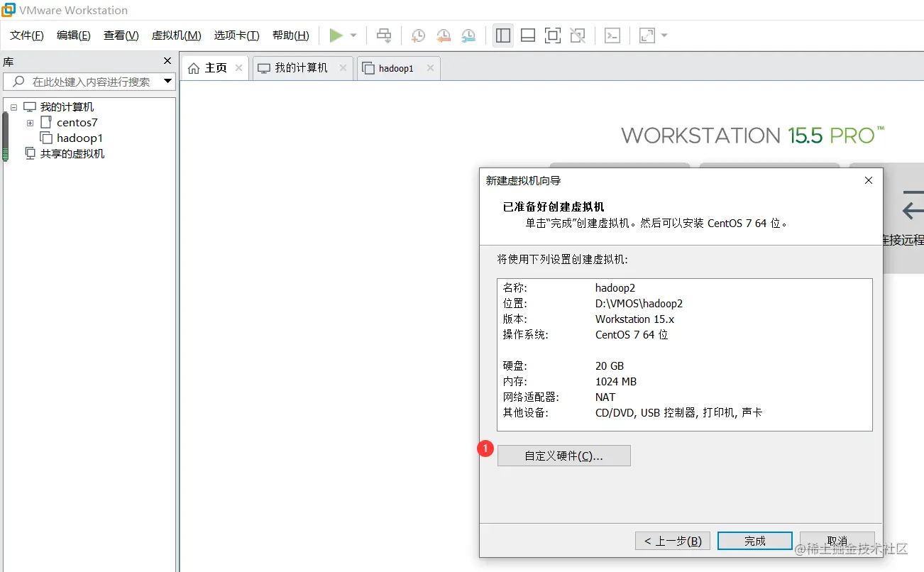Click the 20 GB disk value
Screen dimensions: 924x572
coord(610,366)
